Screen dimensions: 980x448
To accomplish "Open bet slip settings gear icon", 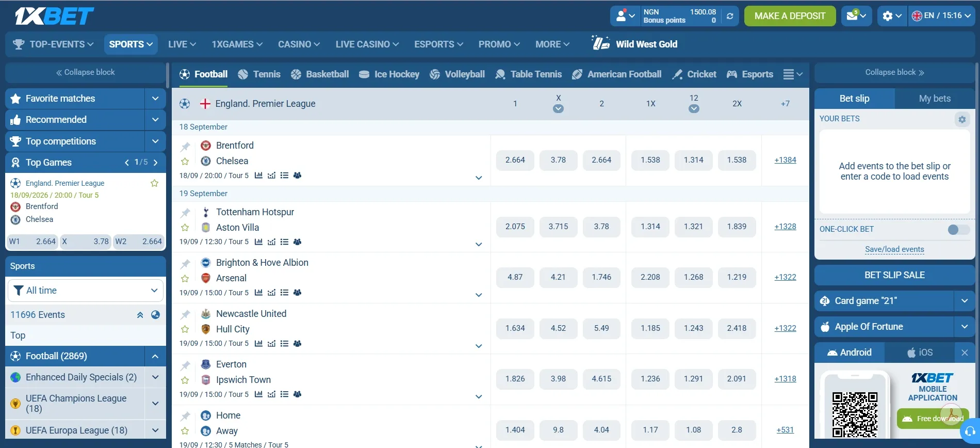I will tap(962, 120).
